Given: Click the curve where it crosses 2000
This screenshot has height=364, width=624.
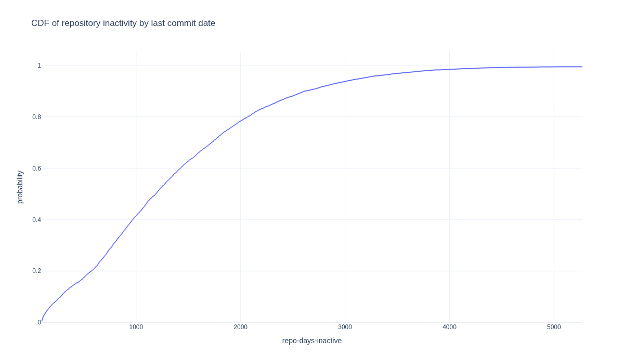Looking at the screenshot, I should tap(241, 121).
